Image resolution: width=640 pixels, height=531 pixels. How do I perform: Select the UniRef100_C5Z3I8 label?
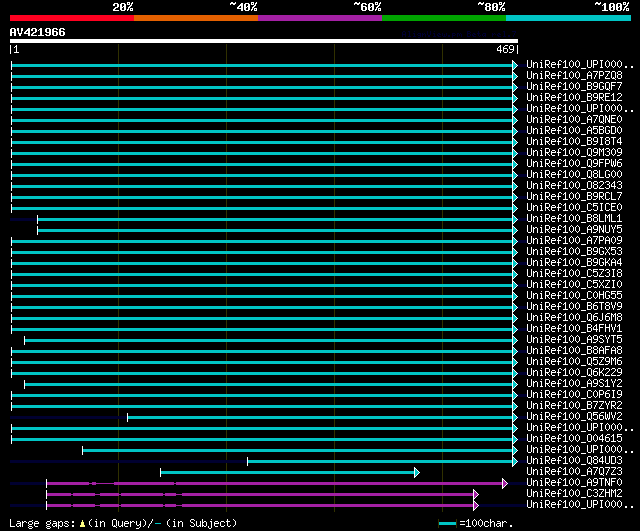(574, 274)
